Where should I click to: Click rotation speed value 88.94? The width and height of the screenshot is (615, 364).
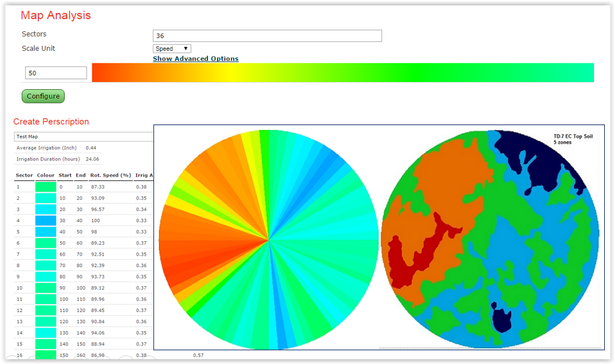(x=98, y=344)
